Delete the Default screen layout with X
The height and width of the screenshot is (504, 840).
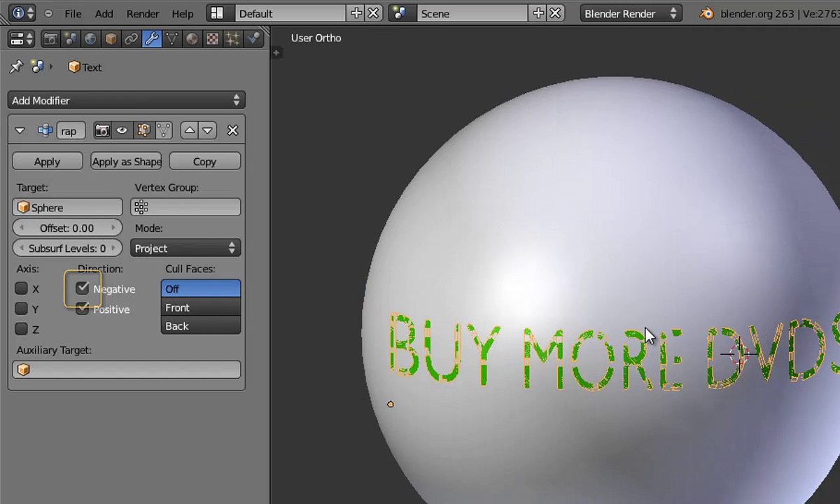pos(374,13)
